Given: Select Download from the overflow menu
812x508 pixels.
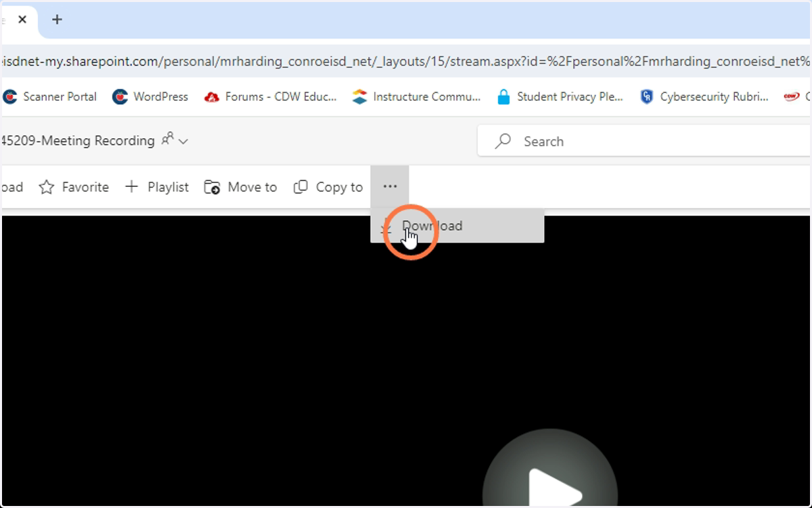Looking at the screenshot, I should click(x=457, y=226).
